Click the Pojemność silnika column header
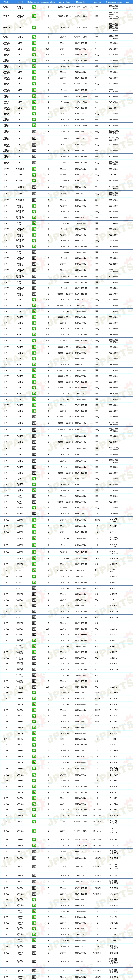Image resolution: width=133 pixels, height=980 pixels. 48,2
